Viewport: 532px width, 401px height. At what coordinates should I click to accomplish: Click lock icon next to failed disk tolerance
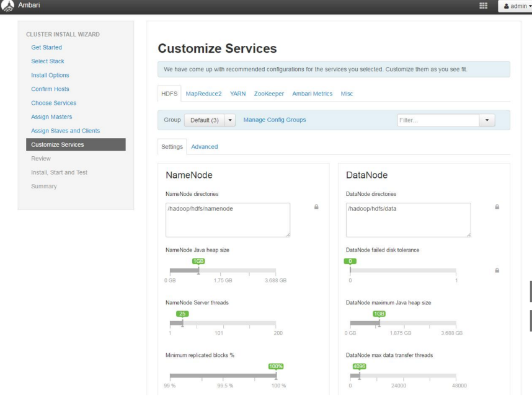(497, 270)
